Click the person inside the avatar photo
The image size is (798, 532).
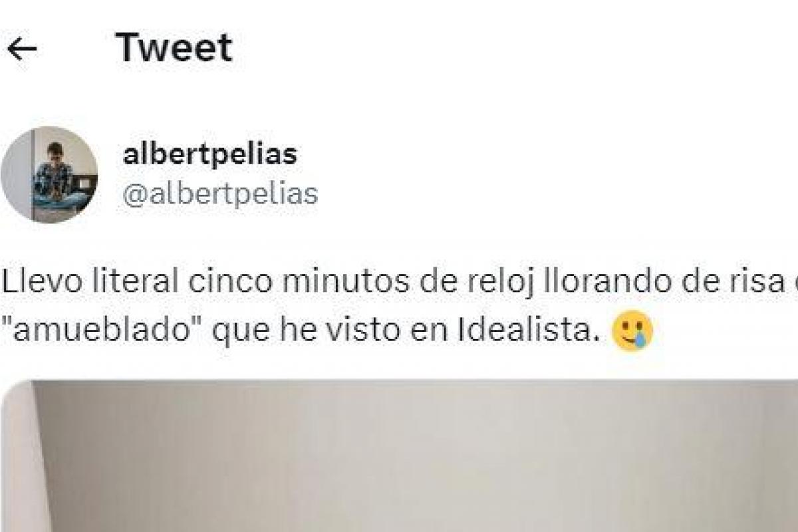[x=53, y=174]
